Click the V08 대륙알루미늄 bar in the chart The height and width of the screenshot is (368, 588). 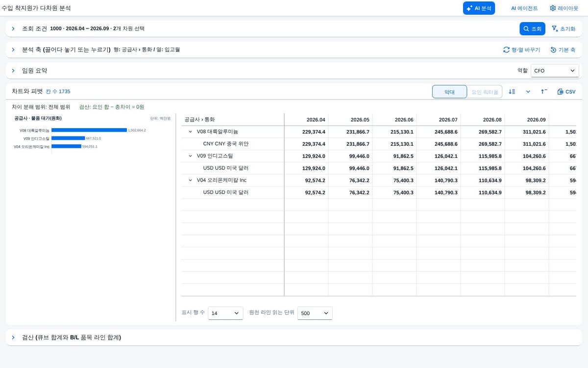89,130
